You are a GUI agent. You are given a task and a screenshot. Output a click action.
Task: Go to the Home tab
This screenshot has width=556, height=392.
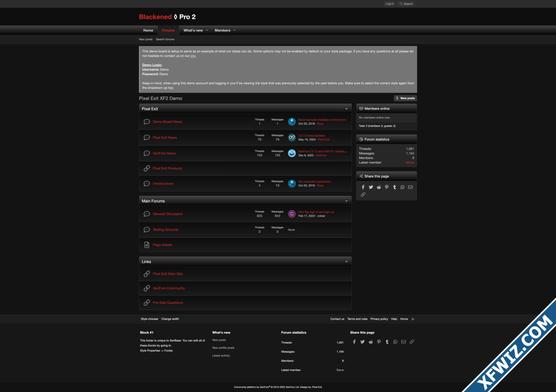148,30
